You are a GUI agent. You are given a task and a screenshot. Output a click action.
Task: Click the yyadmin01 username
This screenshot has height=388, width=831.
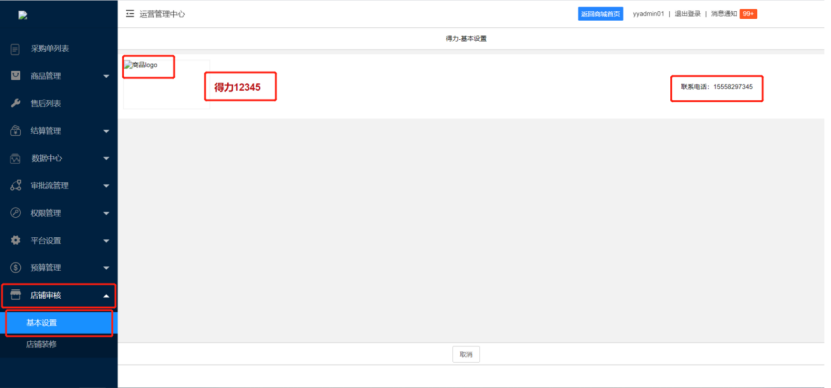pyautogui.click(x=648, y=14)
